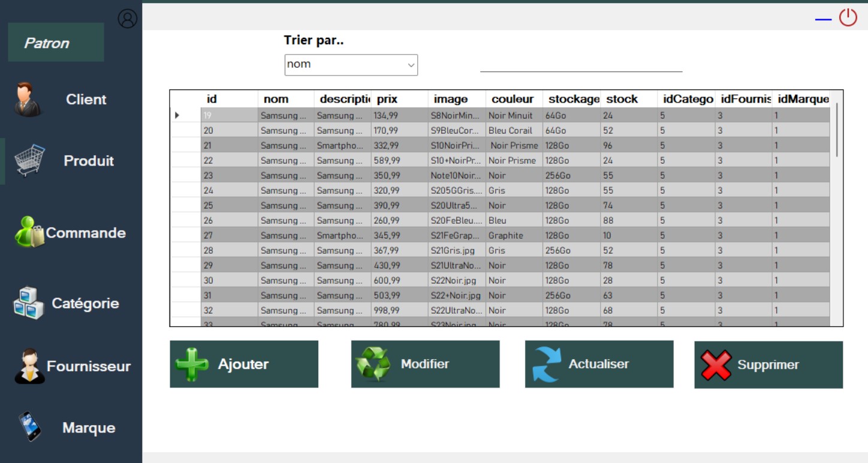The width and height of the screenshot is (868, 463).
Task: Open Catégorie menu label
Action: (85, 303)
